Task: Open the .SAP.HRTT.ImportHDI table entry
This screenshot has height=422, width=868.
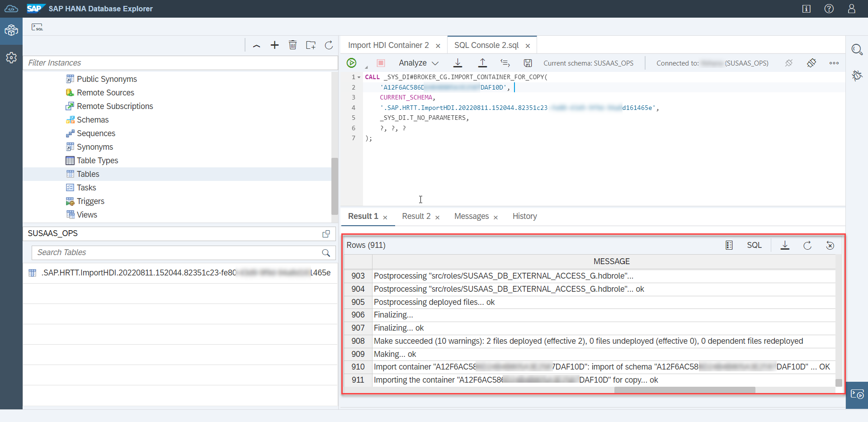Action: point(180,273)
